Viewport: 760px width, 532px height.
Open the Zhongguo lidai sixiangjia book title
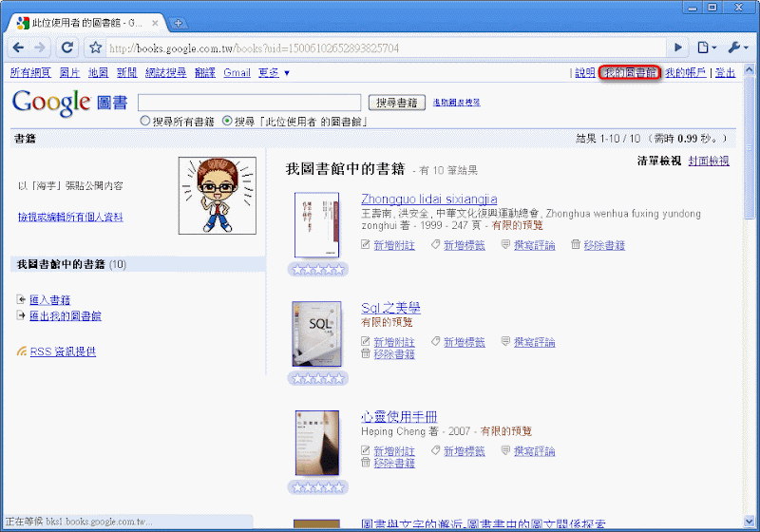[429, 199]
